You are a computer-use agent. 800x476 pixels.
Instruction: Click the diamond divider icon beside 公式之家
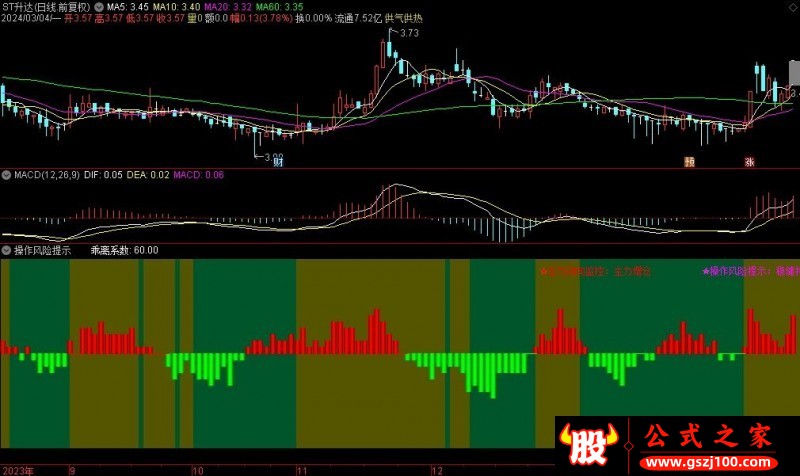pos(629,446)
